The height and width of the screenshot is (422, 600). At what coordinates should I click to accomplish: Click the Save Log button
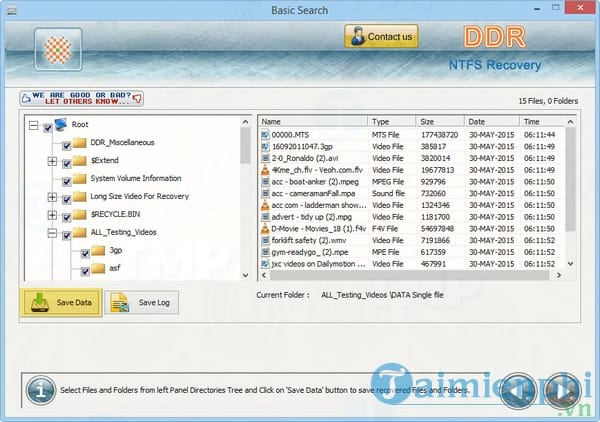point(142,302)
